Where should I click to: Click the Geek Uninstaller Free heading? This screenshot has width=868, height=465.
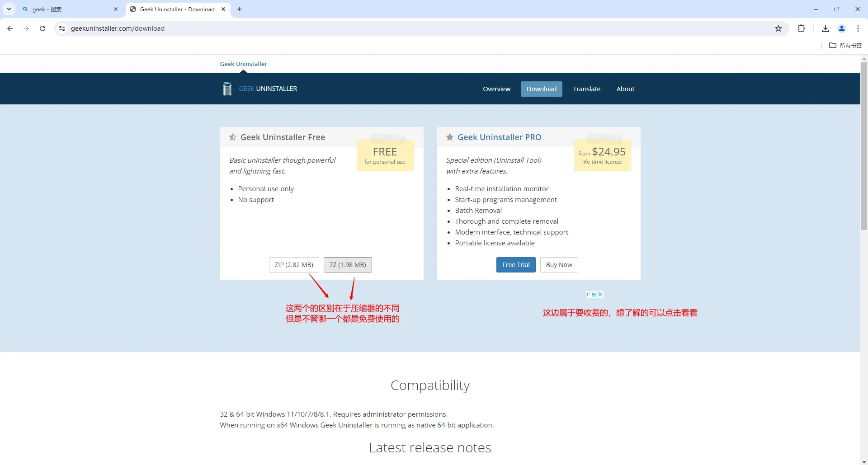283,137
